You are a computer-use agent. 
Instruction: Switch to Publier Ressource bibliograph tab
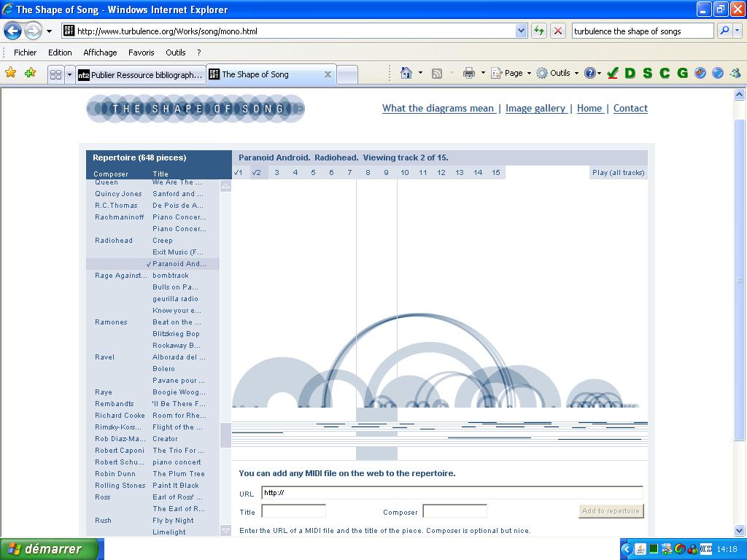(x=141, y=75)
